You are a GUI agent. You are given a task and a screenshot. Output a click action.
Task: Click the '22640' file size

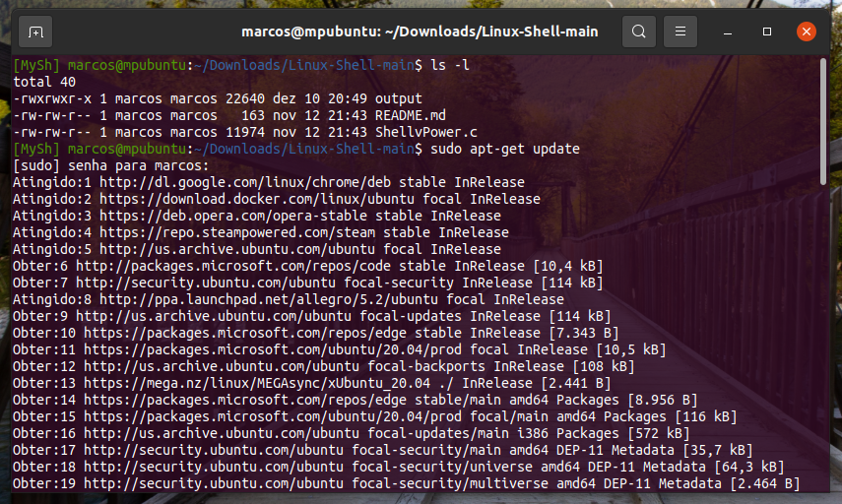point(245,98)
